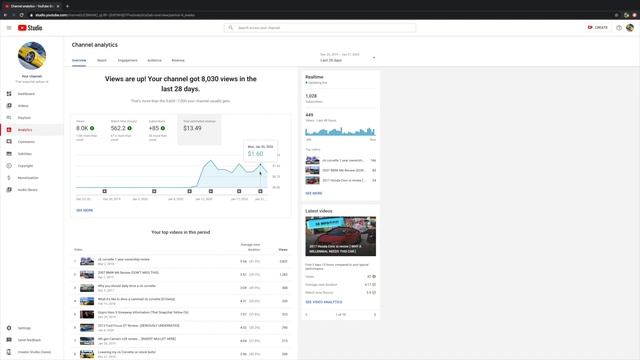Click the third video marker on chart timeline
Screen dimensions: 640x360
point(189,191)
